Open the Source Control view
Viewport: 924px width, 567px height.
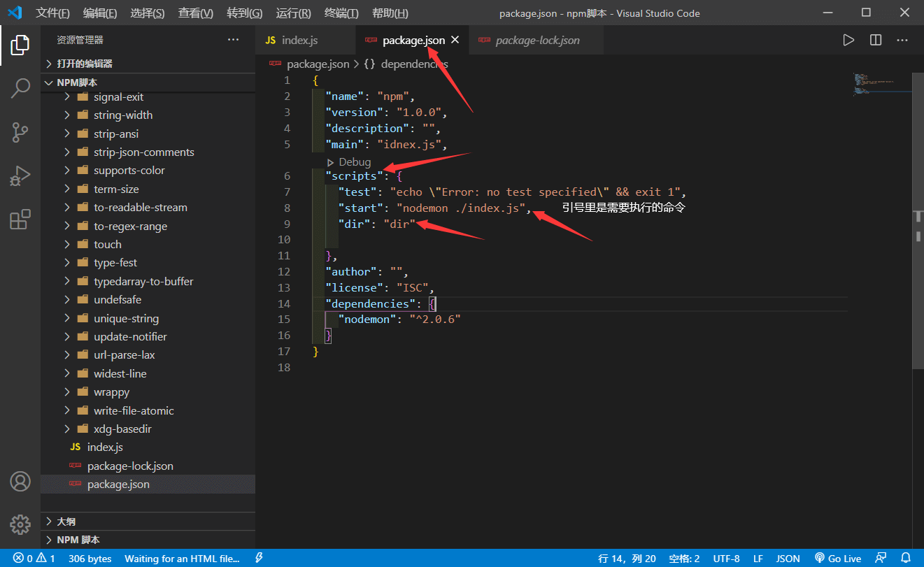20,132
